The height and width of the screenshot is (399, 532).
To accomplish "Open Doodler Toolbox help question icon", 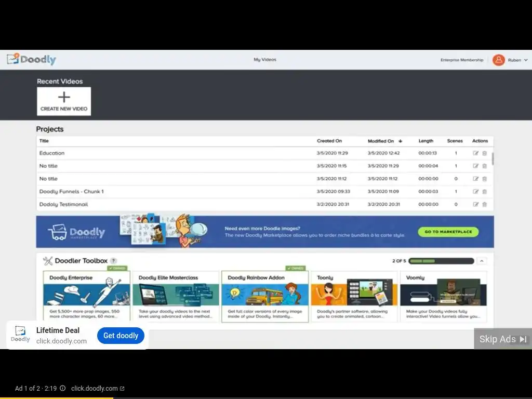I will tap(114, 261).
